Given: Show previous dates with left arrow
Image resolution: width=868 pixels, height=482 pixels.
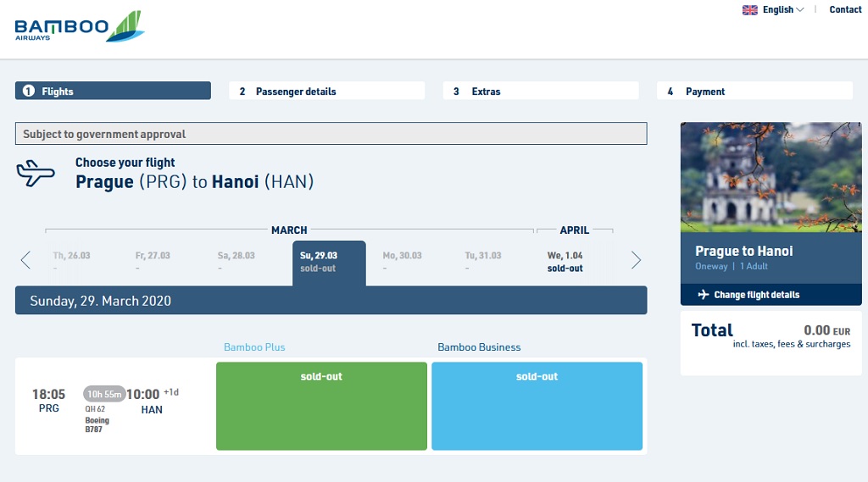Looking at the screenshot, I should (x=25, y=259).
